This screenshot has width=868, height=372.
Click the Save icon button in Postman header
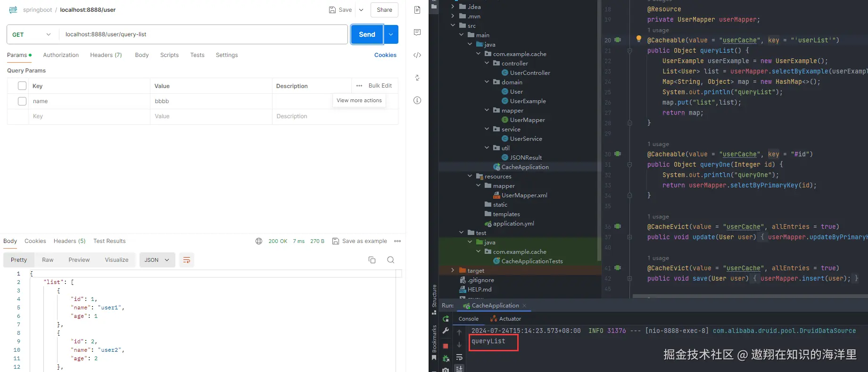[x=340, y=10]
